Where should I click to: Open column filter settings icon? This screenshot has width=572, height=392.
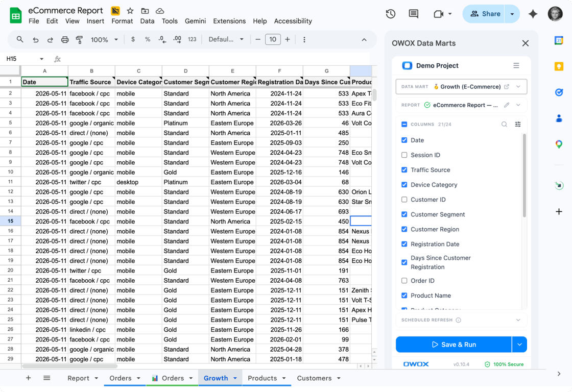[x=518, y=125]
